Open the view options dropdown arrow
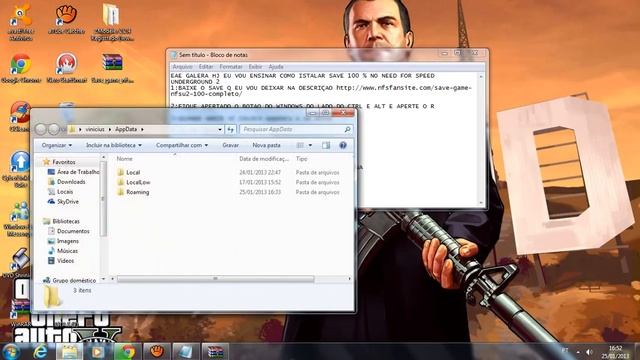This screenshot has height=360, width=640. coord(310,145)
